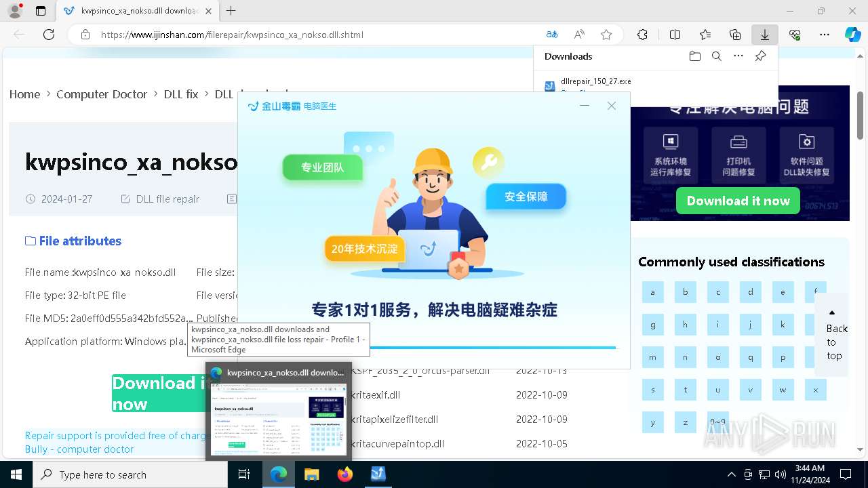The width and height of the screenshot is (868, 488).
Task: Click the installer progress bar
Action: click(x=494, y=348)
